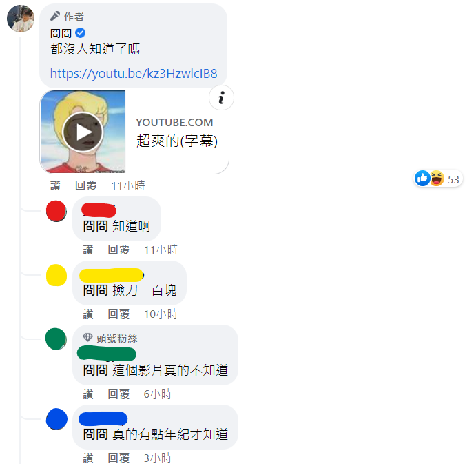Open the youtu.be video link
476x464 pixels.
tap(134, 73)
